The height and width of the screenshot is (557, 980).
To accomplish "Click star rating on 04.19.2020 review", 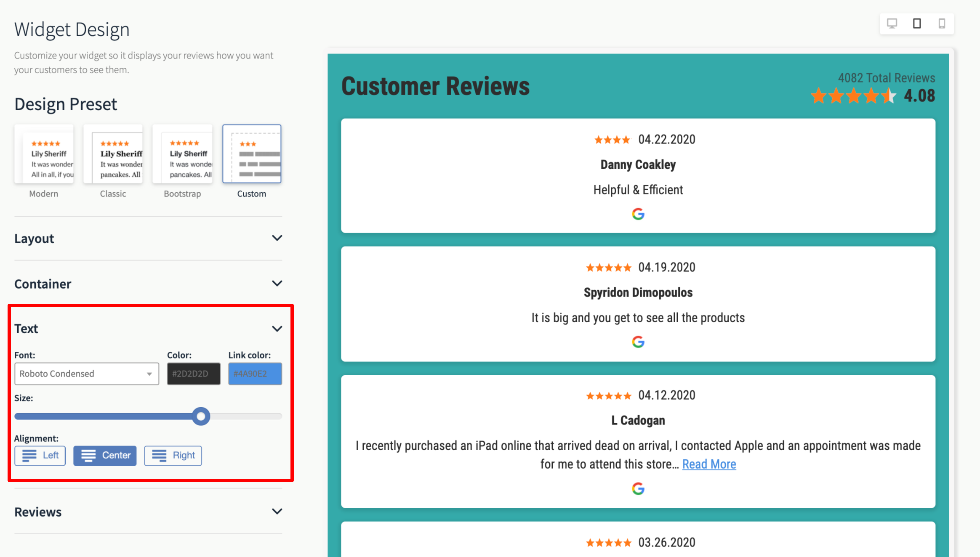I will pos(608,268).
